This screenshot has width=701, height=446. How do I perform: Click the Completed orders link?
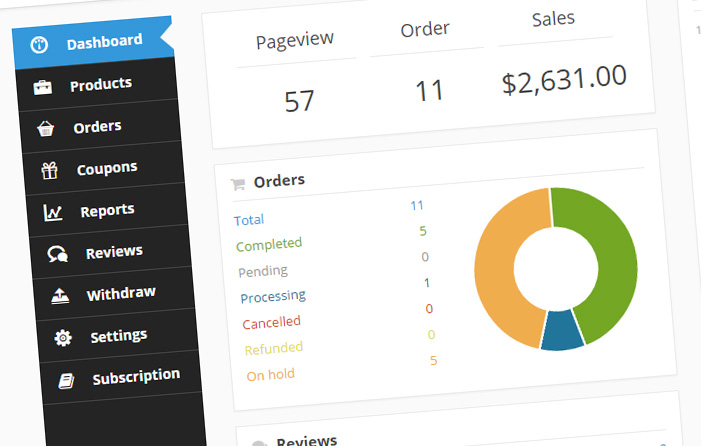click(x=269, y=244)
